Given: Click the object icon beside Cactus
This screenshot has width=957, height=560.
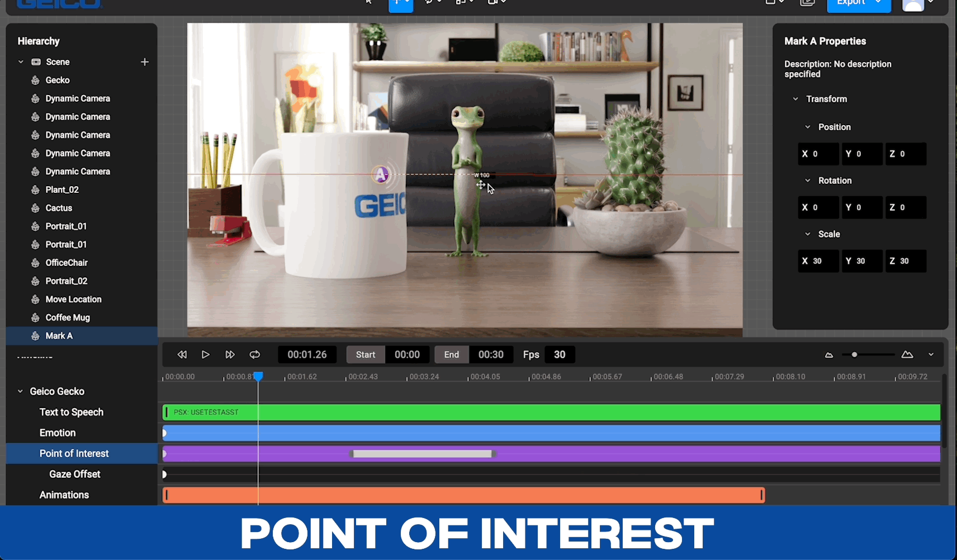Looking at the screenshot, I should click(35, 208).
